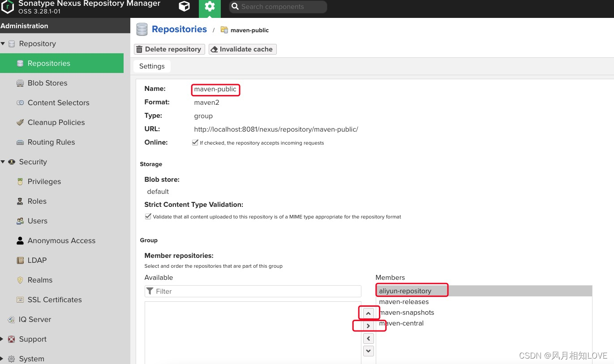Collapse the Repository tree section
The image size is (614, 364).
[x=3, y=43]
